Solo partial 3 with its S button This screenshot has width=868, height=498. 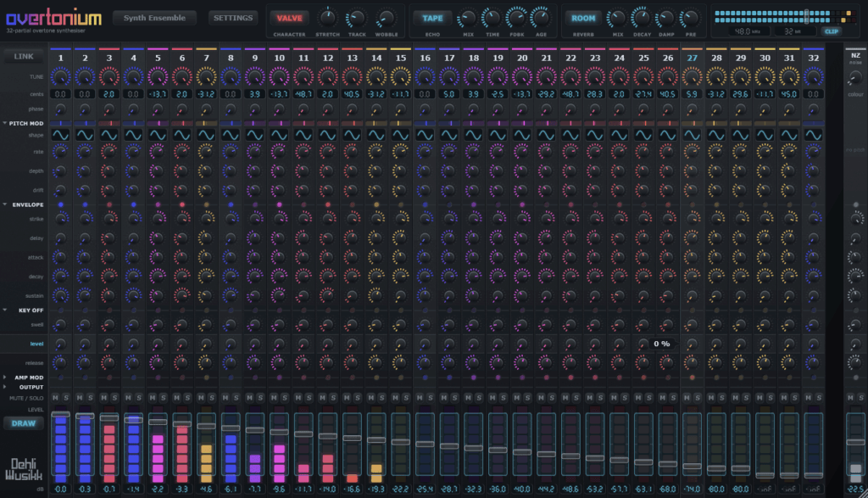(114, 398)
